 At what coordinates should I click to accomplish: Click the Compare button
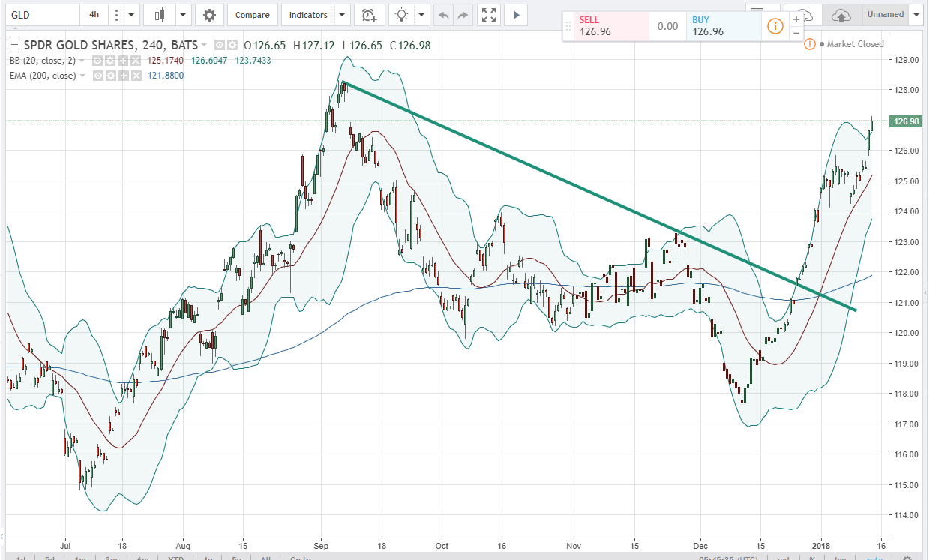(x=253, y=15)
